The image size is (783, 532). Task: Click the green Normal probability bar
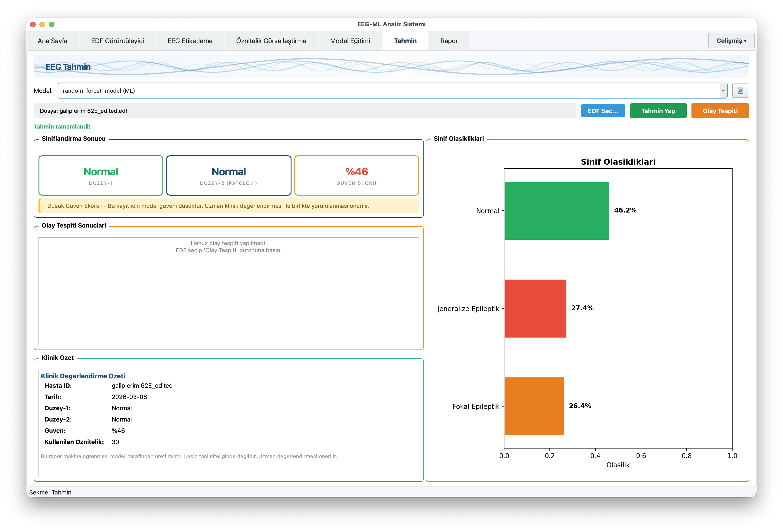click(556, 211)
